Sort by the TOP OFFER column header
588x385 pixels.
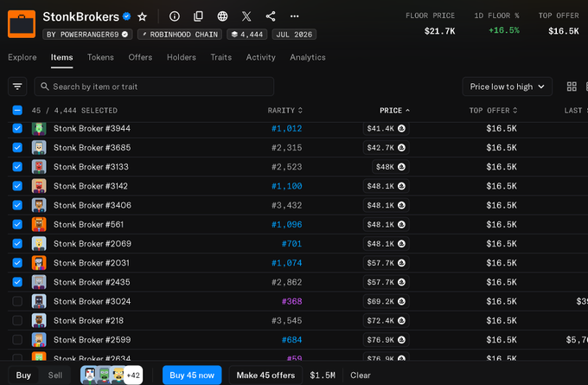(x=493, y=111)
